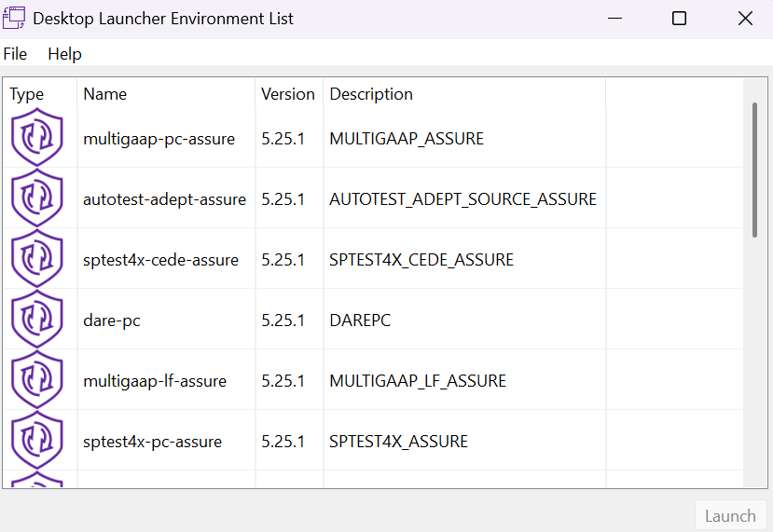The height and width of the screenshot is (532, 773).
Task: Sort by the Description column header
Action: coord(464,93)
